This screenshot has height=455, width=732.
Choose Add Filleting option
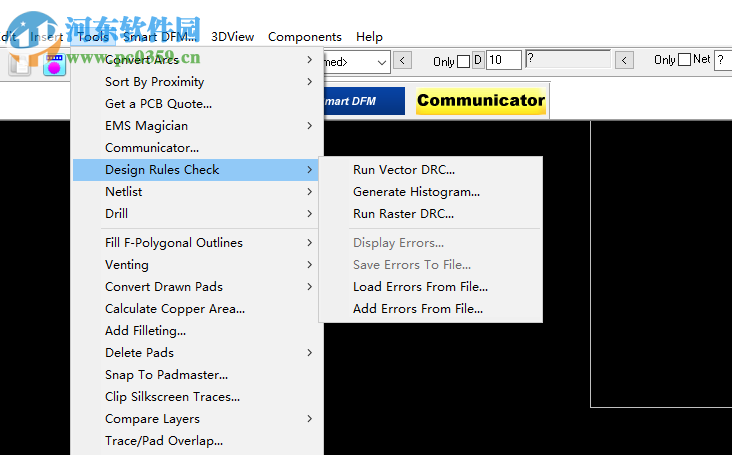tap(196, 330)
